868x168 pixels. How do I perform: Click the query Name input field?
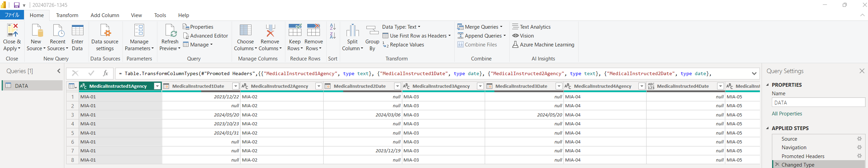click(818, 102)
